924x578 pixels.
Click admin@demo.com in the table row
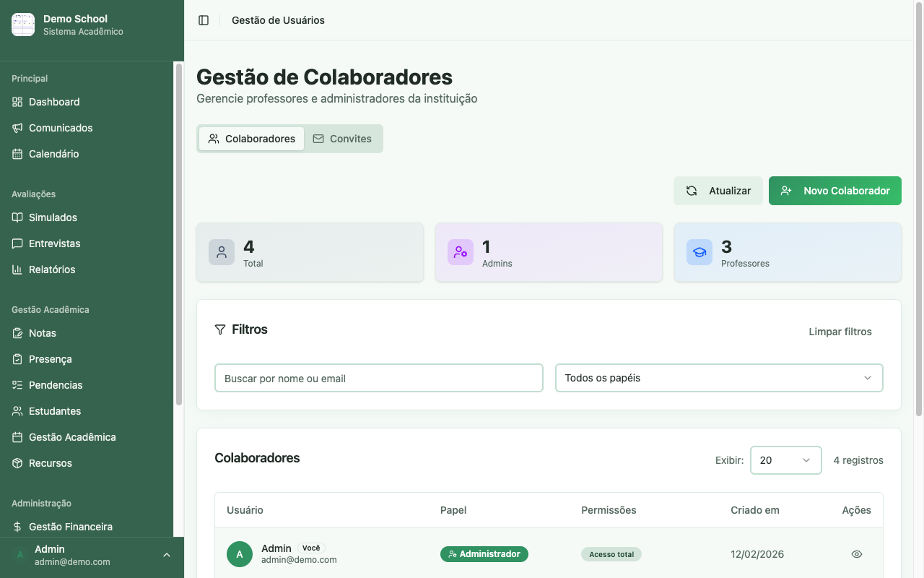[x=299, y=560]
